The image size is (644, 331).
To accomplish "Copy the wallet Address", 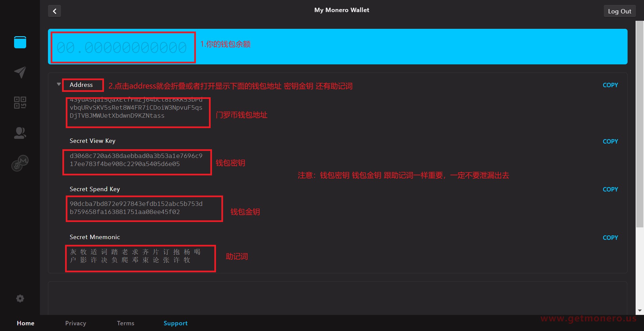I will [610, 85].
